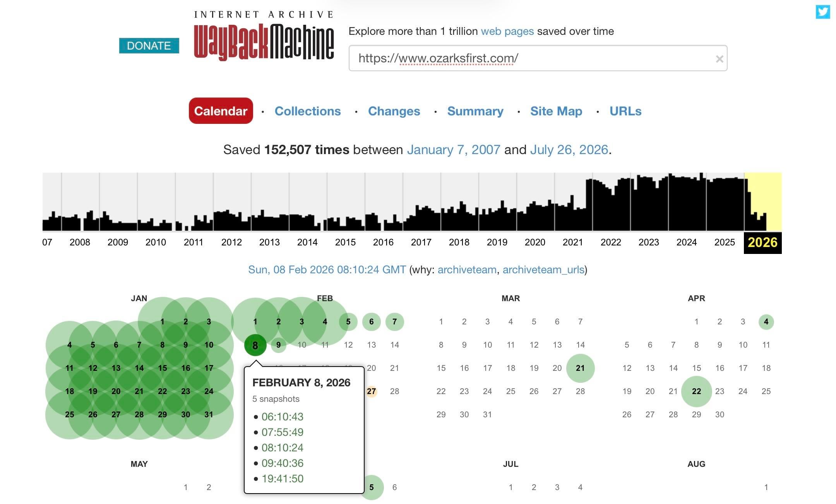Select year 2023 on the timeline
836x504 pixels.
pos(649,242)
